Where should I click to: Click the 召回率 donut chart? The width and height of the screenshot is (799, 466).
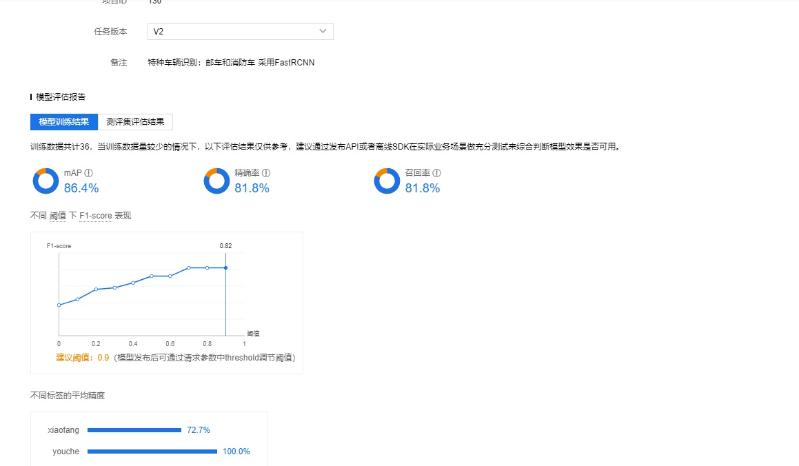click(x=387, y=181)
